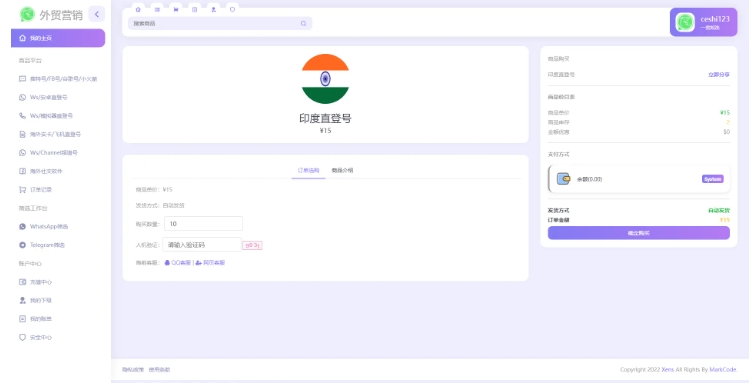
Task: Click the purple confirm purchase button
Action: [639, 233]
